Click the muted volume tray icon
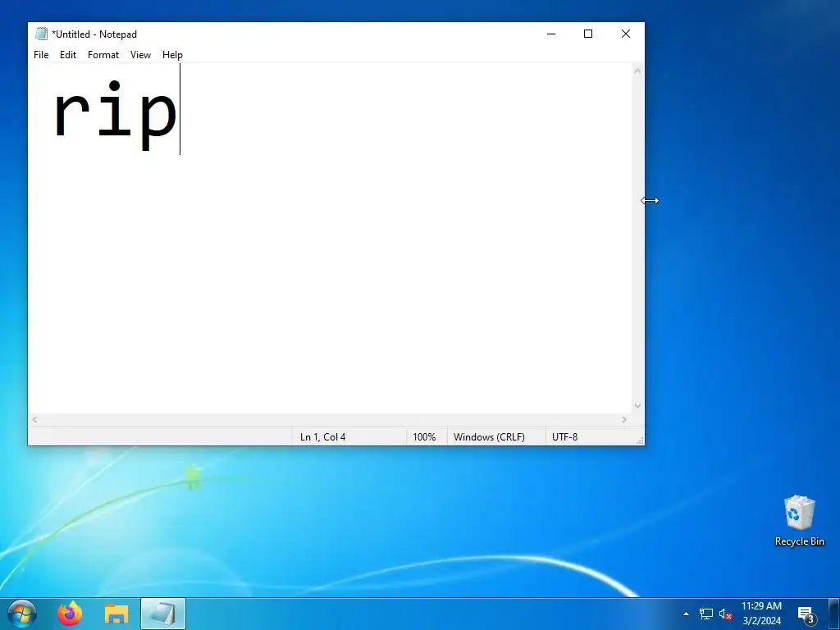840x630 pixels. [x=725, y=614]
